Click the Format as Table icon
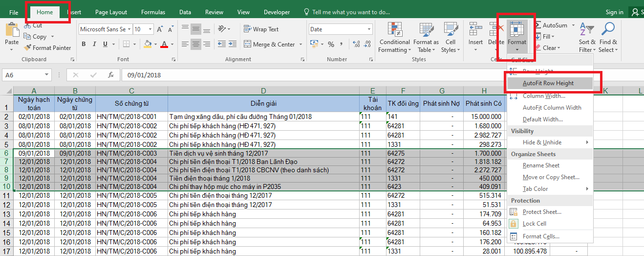 426,29
